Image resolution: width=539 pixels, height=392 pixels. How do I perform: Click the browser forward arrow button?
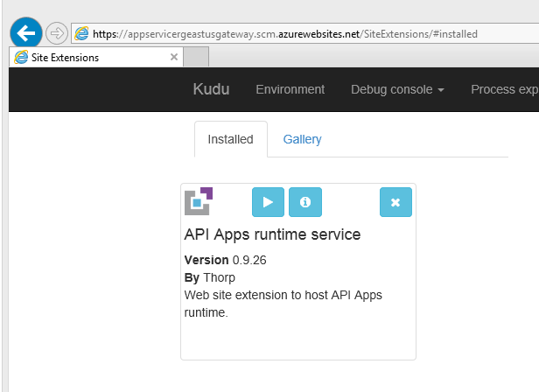[57, 33]
